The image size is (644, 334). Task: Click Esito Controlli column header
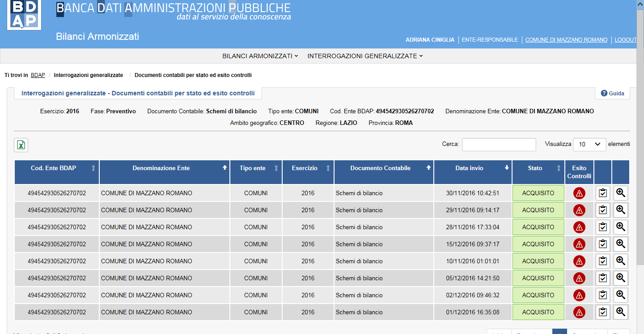pos(580,172)
